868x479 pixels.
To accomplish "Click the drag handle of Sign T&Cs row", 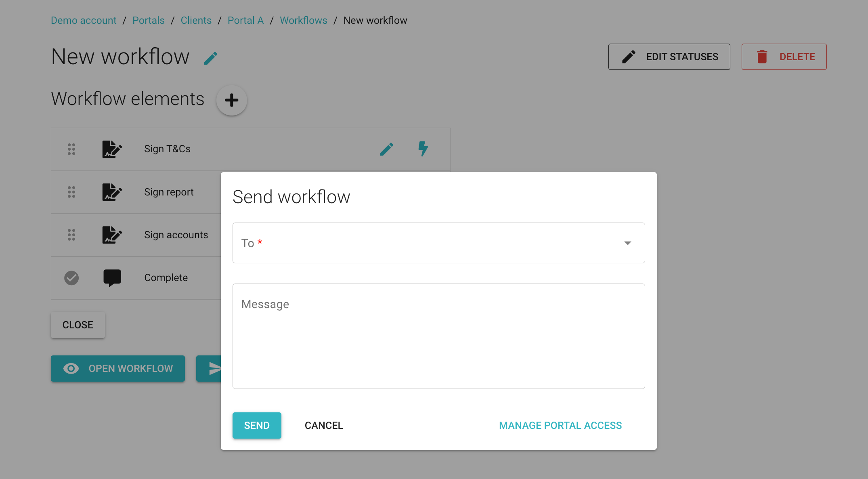I will tap(71, 149).
